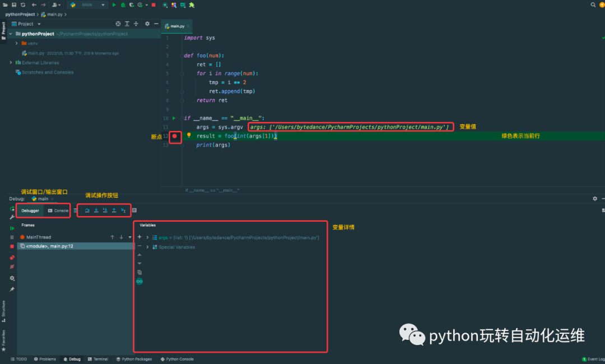This screenshot has height=364, width=605.
Task: Click the Step Out debug icon
Action: tap(114, 210)
